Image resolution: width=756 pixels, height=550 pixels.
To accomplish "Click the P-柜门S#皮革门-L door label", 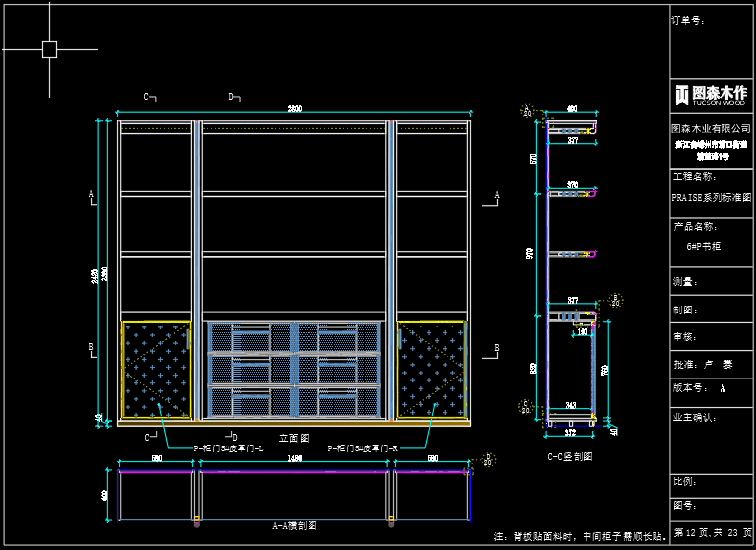I will pos(229,448).
